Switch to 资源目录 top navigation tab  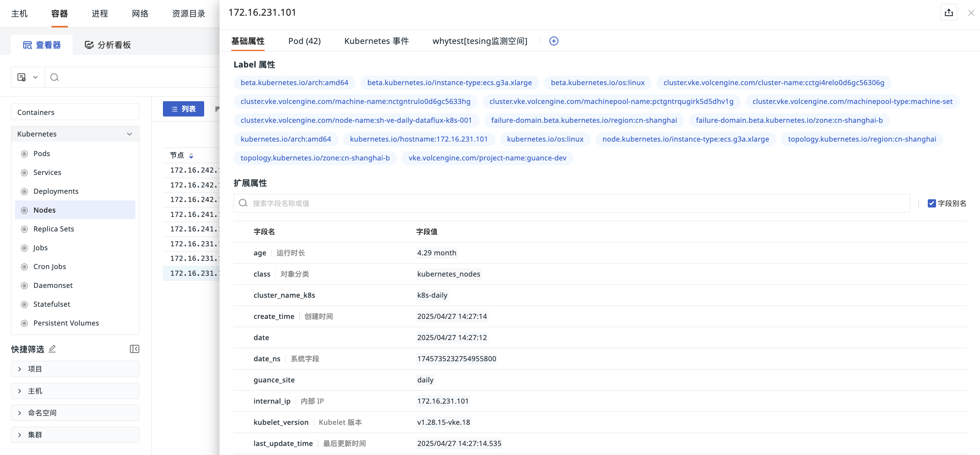pos(189,14)
